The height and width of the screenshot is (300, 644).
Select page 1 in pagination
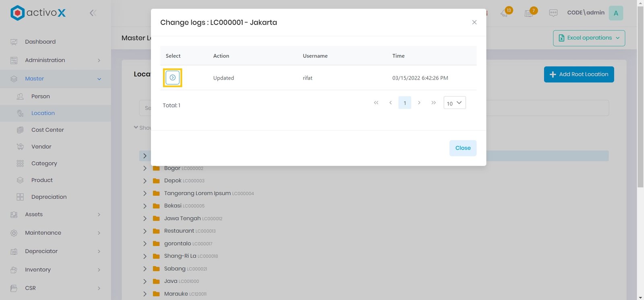coord(405,103)
